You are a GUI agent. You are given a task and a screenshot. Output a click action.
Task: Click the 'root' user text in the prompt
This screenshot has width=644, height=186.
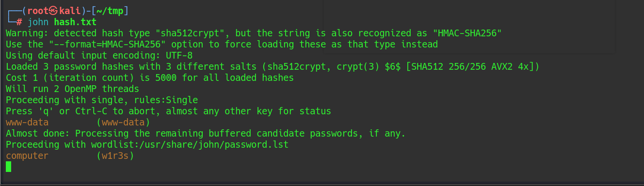tap(38, 11)
